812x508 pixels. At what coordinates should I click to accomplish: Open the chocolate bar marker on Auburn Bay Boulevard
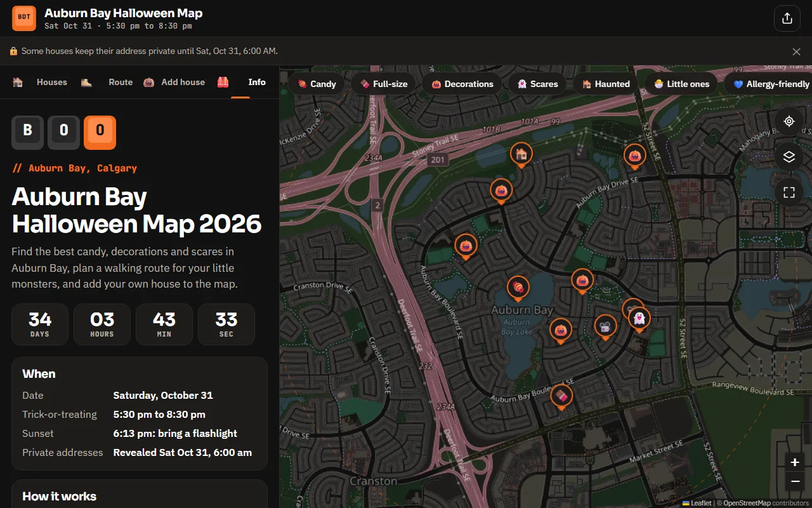click(x=561, y=397)
